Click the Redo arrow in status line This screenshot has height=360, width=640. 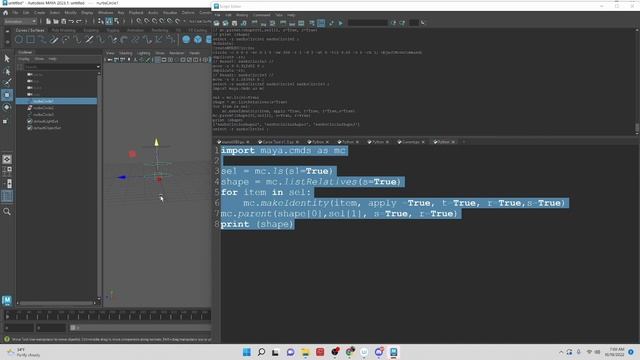click(x=79, y=21)
